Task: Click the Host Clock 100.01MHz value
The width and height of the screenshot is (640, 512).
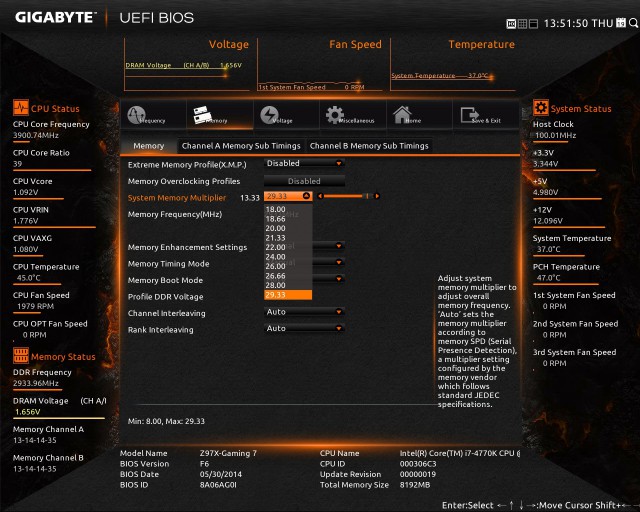Action: click(x=556, y=135)
